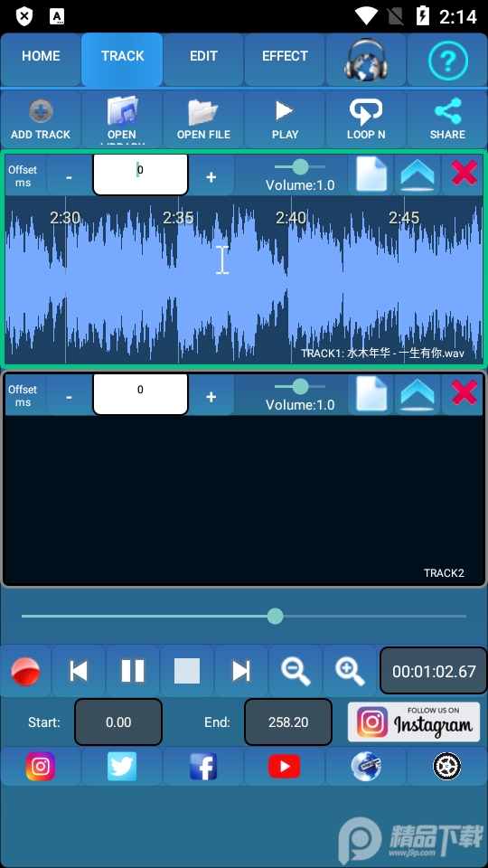Open the Twitter page
The image size is (488, 868).
pyautogui.click(x=122, y=766)
